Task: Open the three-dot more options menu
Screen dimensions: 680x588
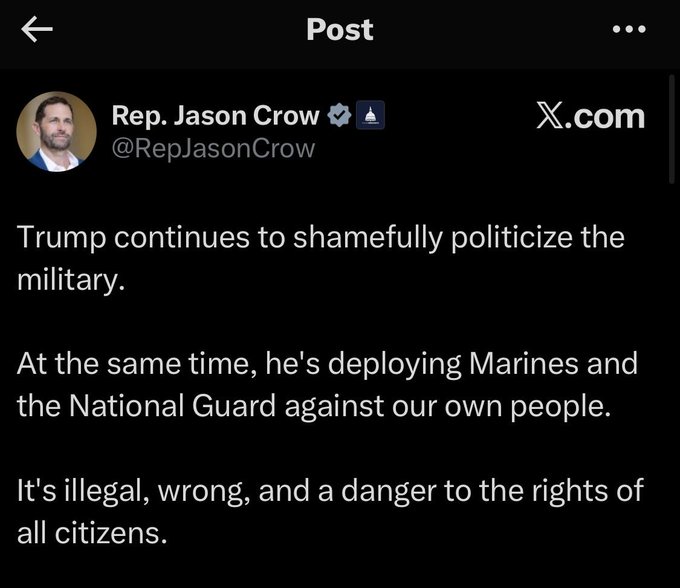Action: (x=629, y=30)
